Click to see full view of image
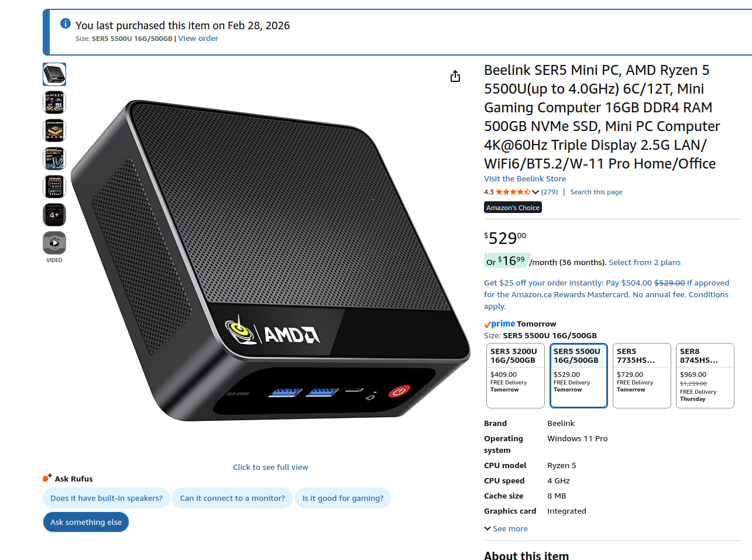This screenshot has height=560, width=752. pos(270,467)
